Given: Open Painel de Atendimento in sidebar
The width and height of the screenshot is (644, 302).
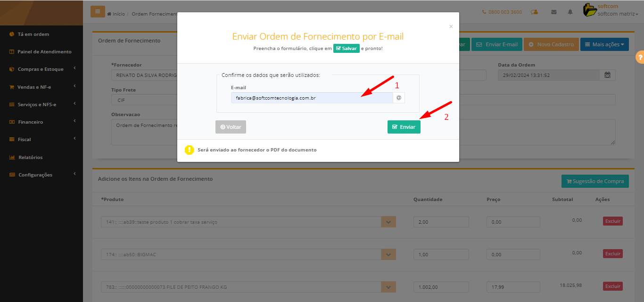Looking at the screenshot, I should [44, 51].
